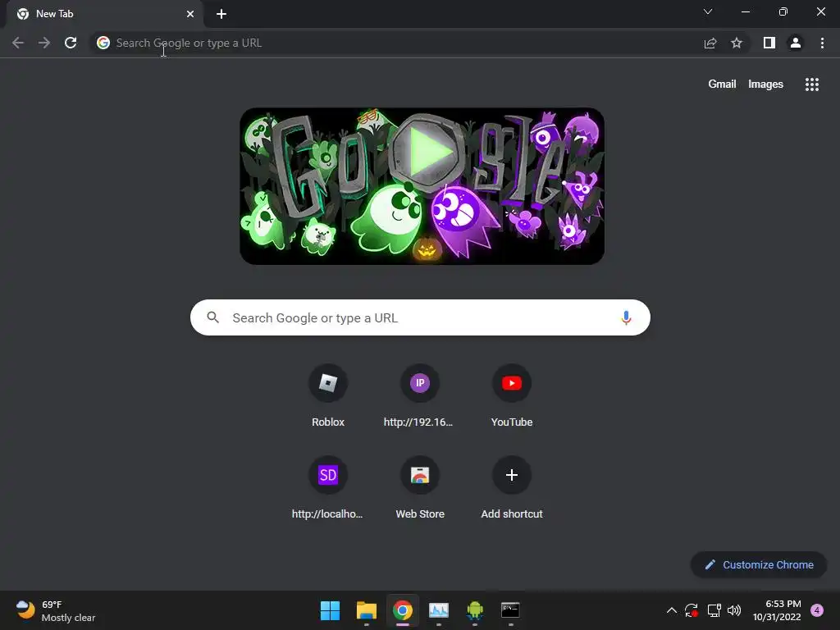Select the New Tab tab
This screenshot has height=630, width=840.
pyautogui.click(x=105, y=14)
